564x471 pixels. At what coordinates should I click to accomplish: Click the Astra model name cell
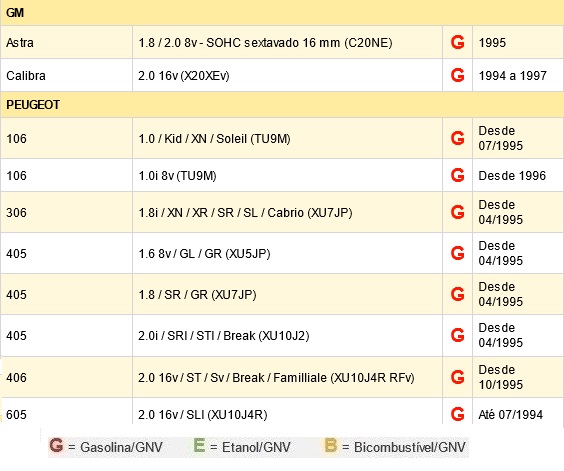point(67,42)
